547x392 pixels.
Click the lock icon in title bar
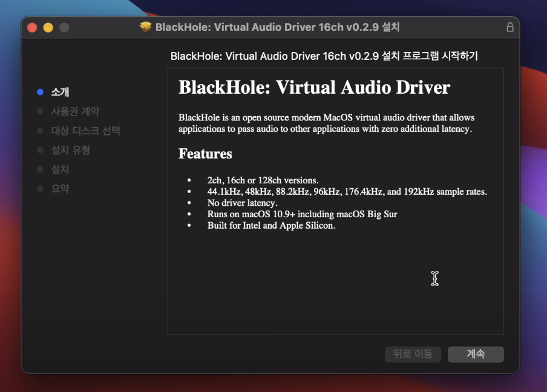click(x=509, y=27)
